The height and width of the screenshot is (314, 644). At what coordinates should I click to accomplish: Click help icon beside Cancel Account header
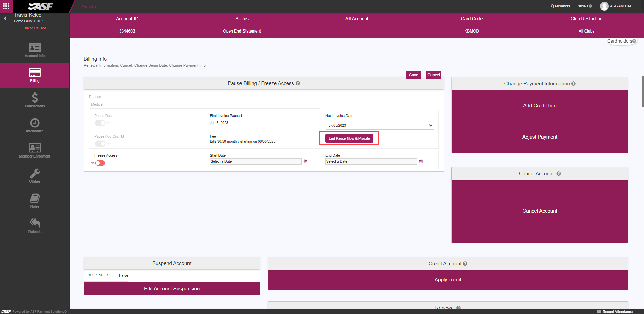(559, 174)
